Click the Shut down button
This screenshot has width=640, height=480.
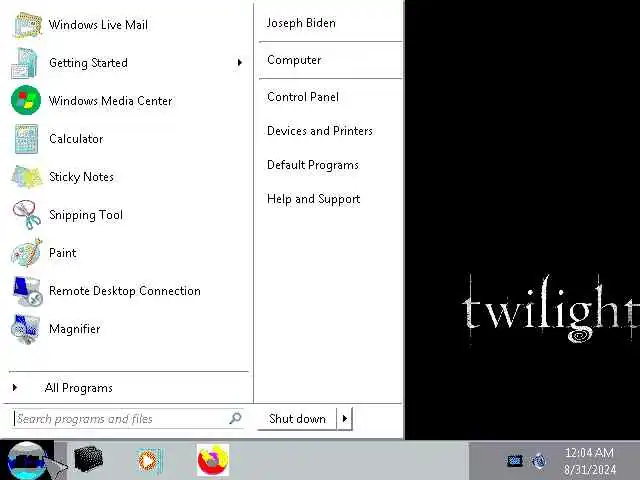pos(297,418)
